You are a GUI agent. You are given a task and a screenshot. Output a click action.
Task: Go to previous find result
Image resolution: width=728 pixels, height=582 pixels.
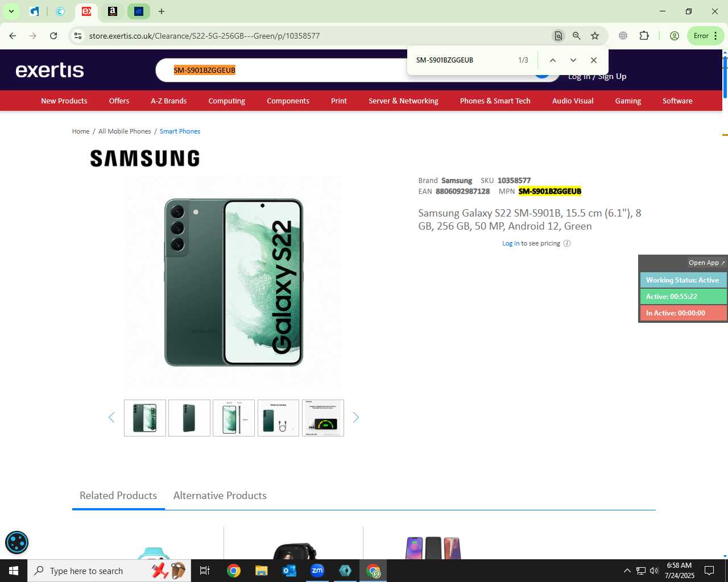coord(552,60)
